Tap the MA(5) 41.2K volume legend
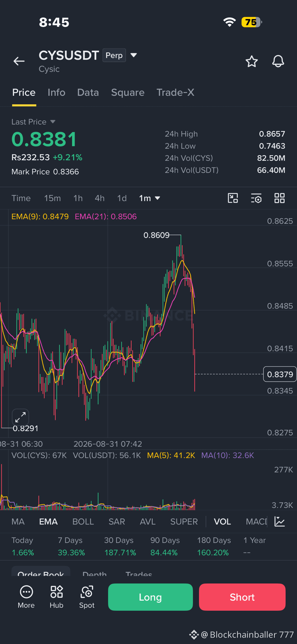Screen dimensions: 297x644 [x=171, y=455]
